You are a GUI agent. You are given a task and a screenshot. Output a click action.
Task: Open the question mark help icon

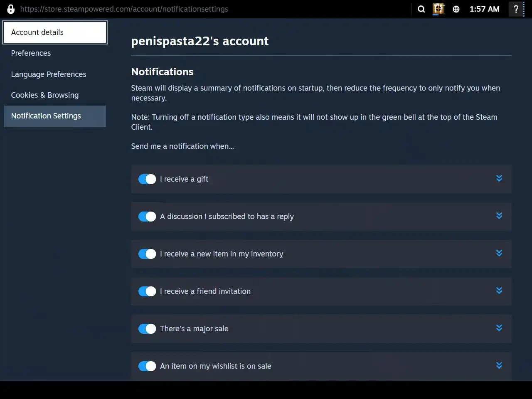tap(516, 9)
